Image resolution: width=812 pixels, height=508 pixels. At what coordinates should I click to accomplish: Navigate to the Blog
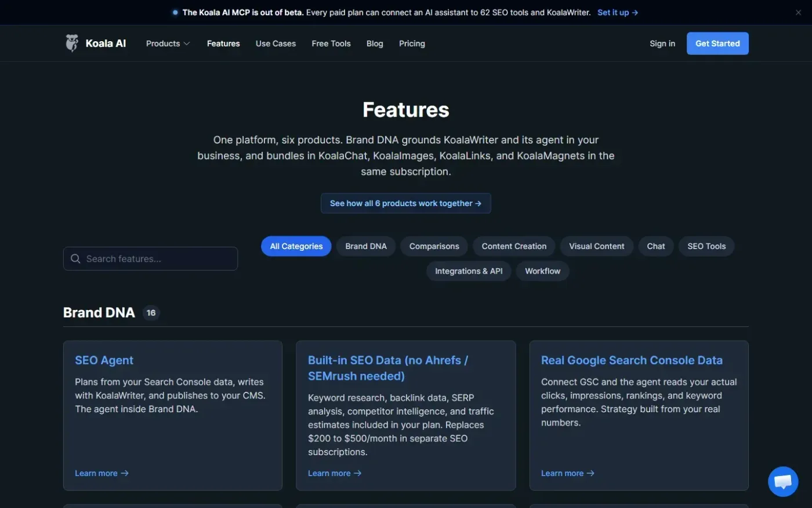point(375,44)
